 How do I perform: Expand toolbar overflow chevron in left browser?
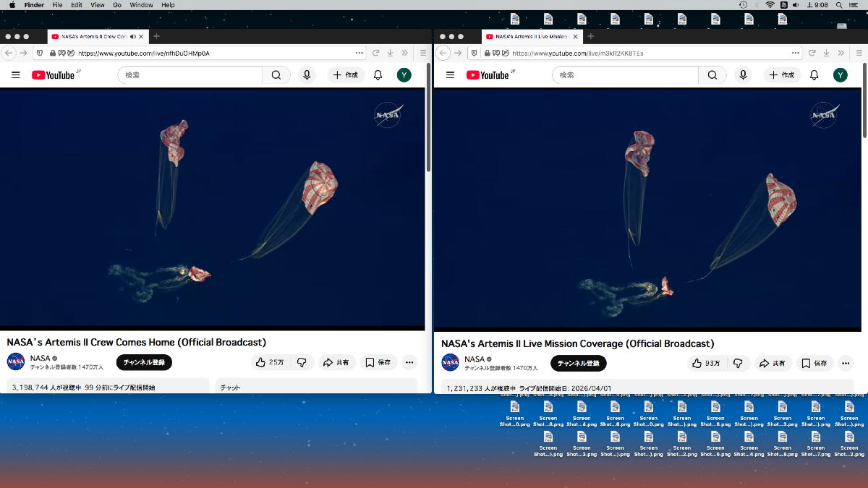click(404, 53)
